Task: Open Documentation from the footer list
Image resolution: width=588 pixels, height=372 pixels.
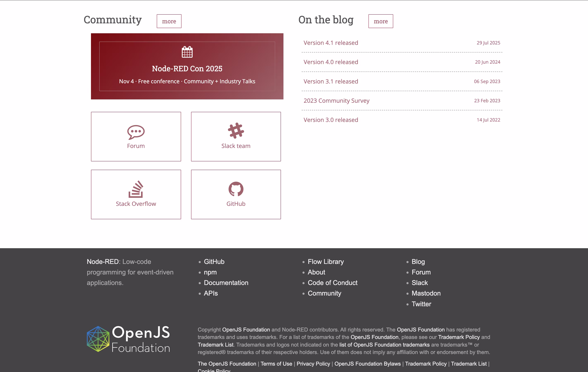Action: [226, 283]
